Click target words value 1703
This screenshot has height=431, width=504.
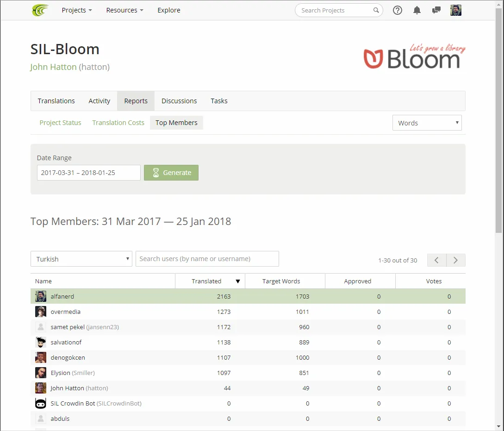pyautogui.click(x=303, y=296)
